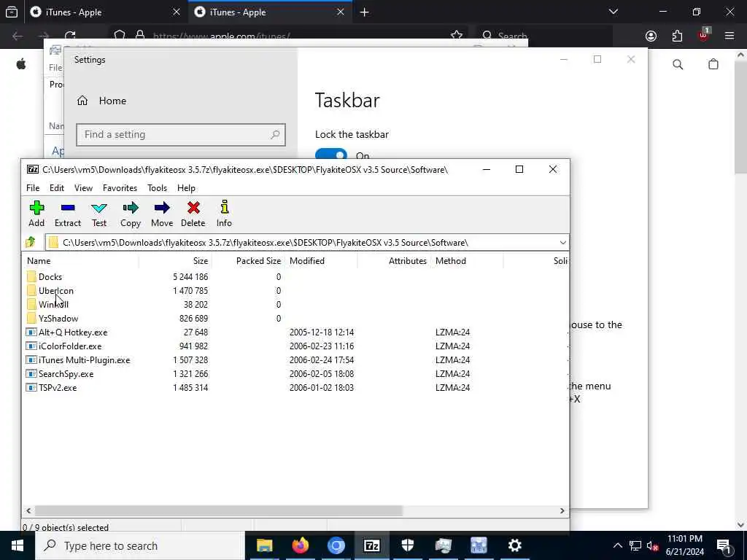The width and height of the screenshot is (747, 560).
Task: Open the notification center icon
Action: pos(724,545)
